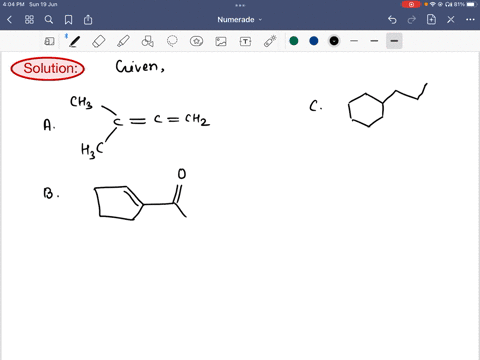Undo the last stroke

[392, 20]
